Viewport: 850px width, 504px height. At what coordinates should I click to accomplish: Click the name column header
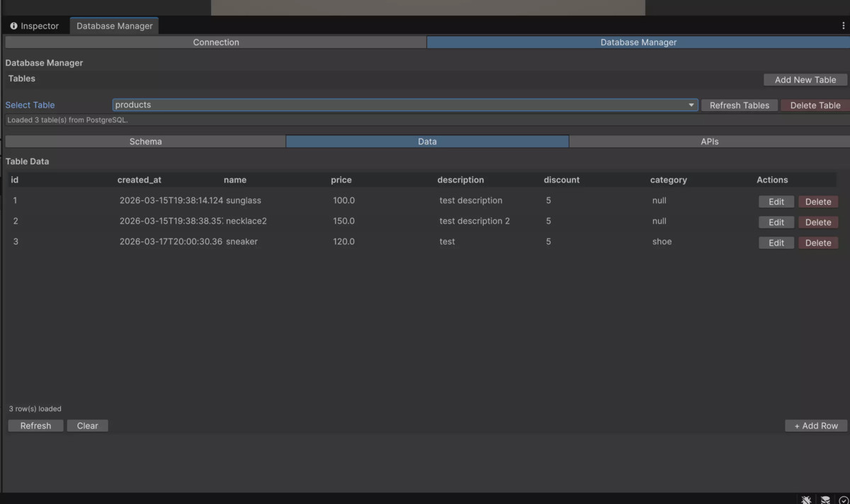click(235, 180)
